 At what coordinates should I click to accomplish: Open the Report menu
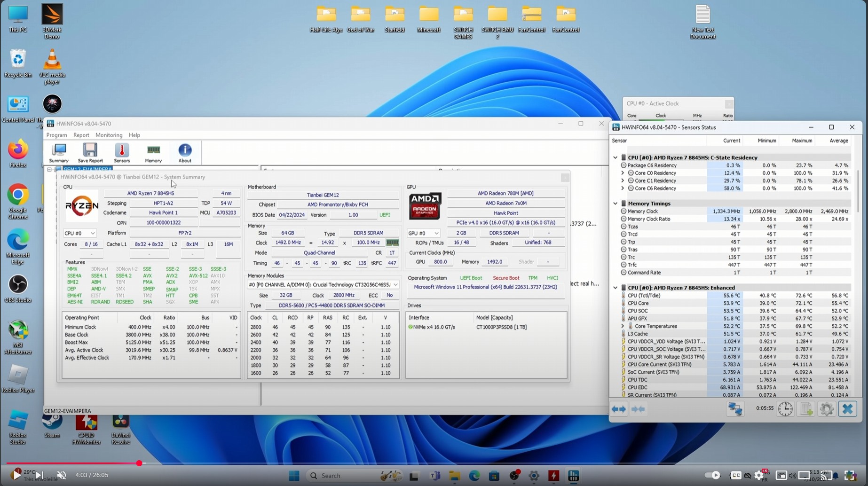(x=81, y=135)
